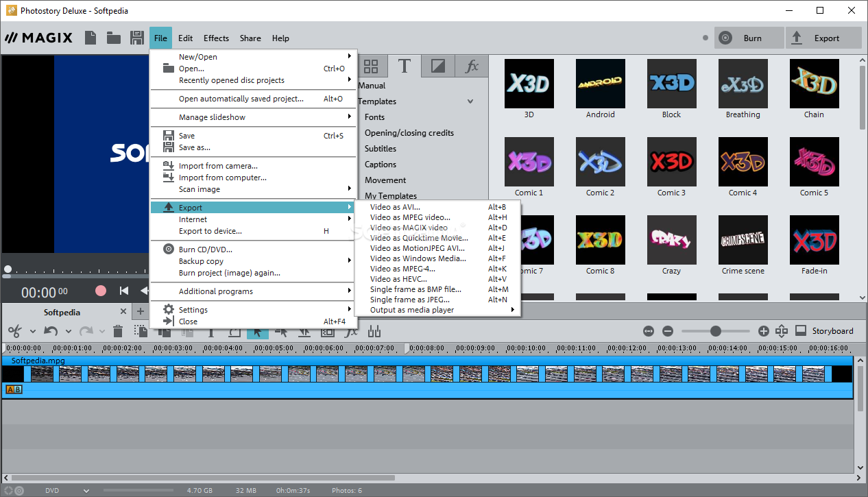Select the single object mouse mode arrow
The height and width of the screenshot is (497, 868).
pyautogui.click(x=257, y=331)
